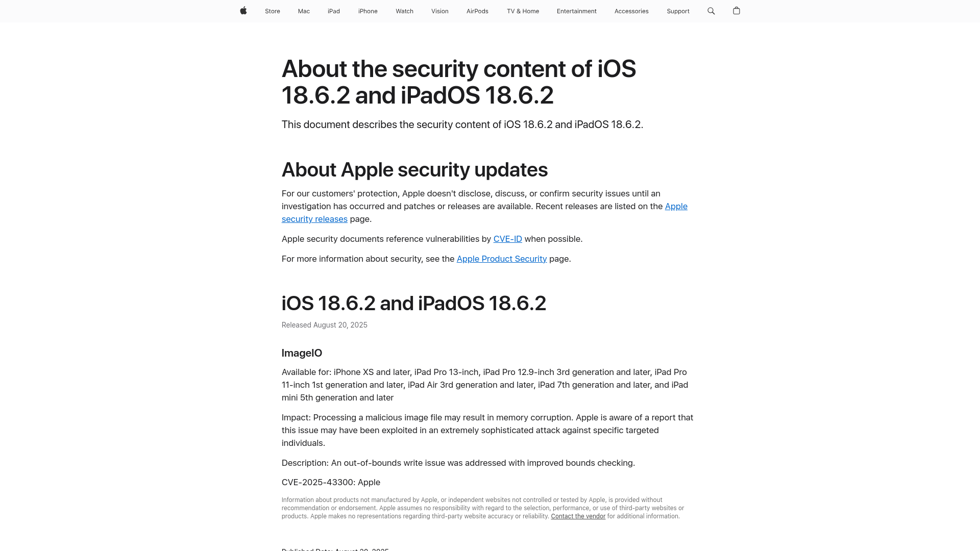The image size is (980, 551).
Task: Open the Support menu
Action: coord(678,11)
